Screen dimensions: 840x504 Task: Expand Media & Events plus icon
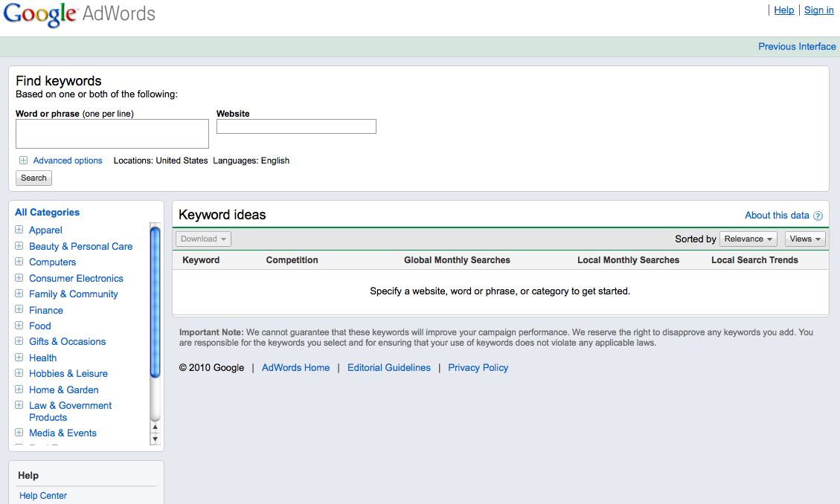point(19,433)
